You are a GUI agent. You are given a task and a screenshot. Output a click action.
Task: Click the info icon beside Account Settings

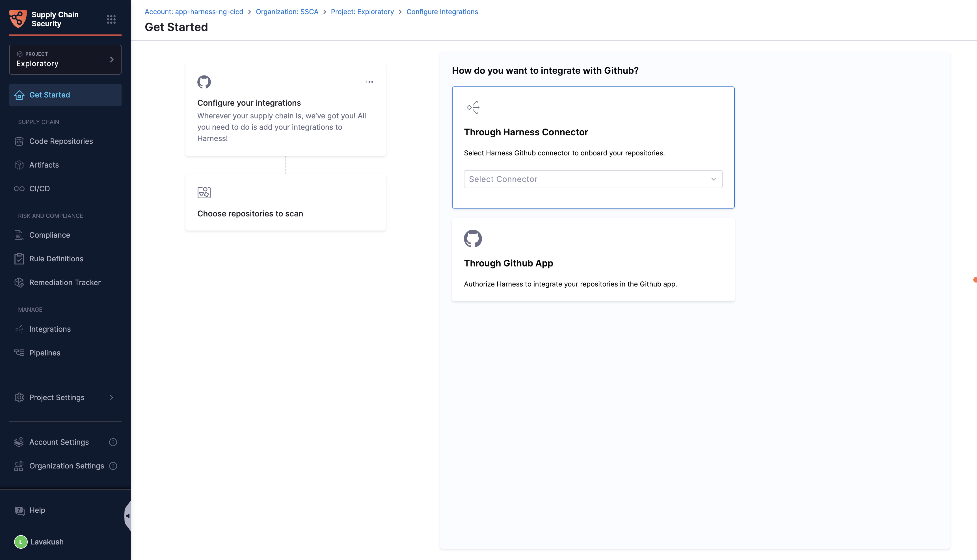click(x=113, y=442)
